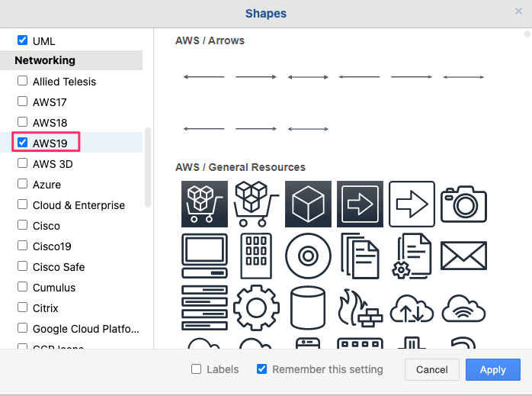Enable Cloud & Enterprise shapes

coord(22,204)
